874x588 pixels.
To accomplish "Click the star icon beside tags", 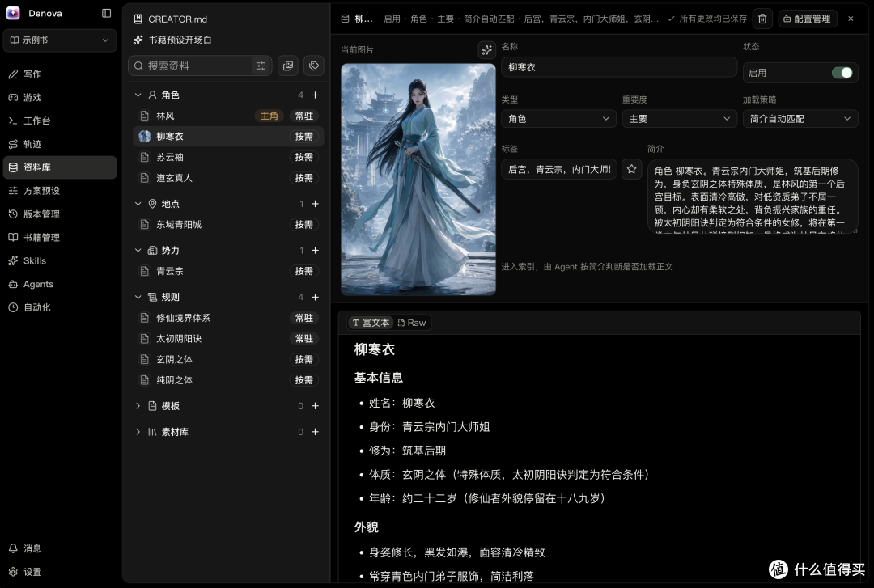I will coord(631,169).
